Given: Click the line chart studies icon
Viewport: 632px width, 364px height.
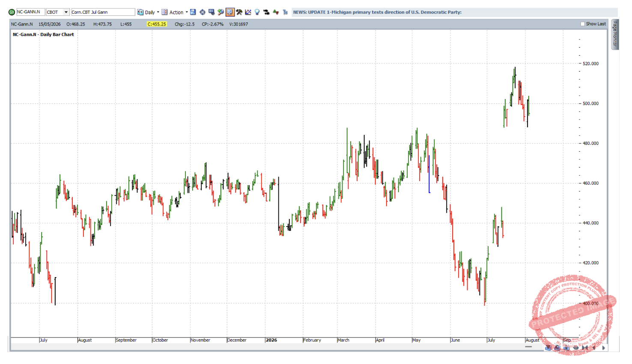Looking at the screenshot, I should (248, 12).
